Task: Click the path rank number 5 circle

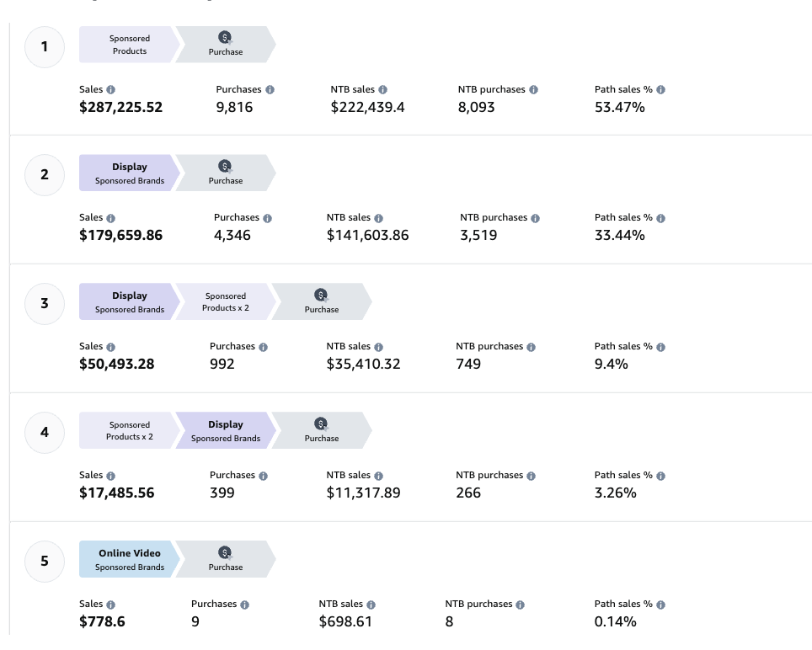Action: point(45,561)
